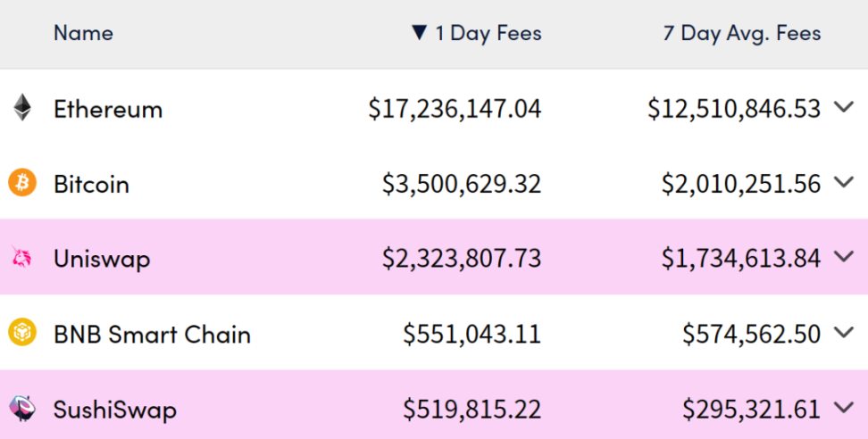868x439 pixels.
Task: Expand the Bitcoin row details chevron
Action: [x=844, y=182]
